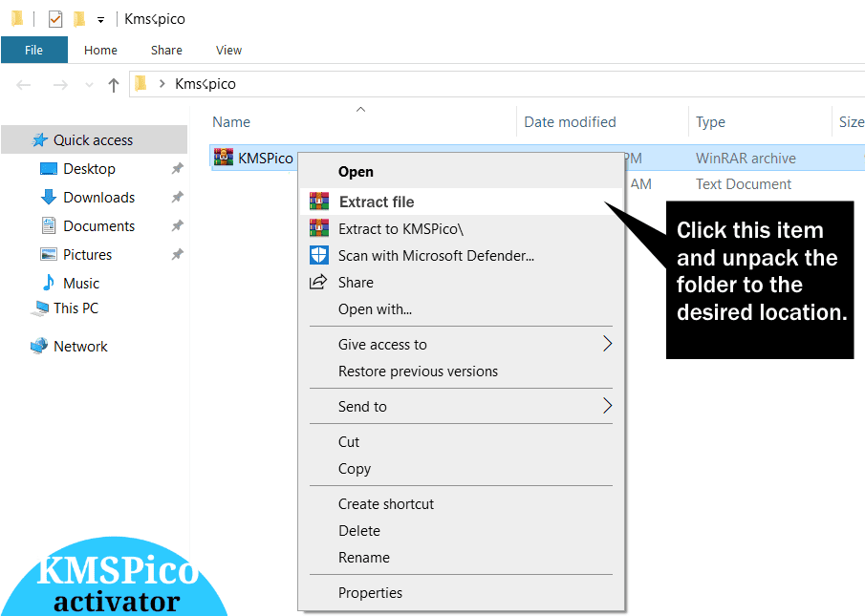The width and height of the screenshot is (865, 616).
Task: Open Music in the navigation pane
Action: (x=81, y=284)
